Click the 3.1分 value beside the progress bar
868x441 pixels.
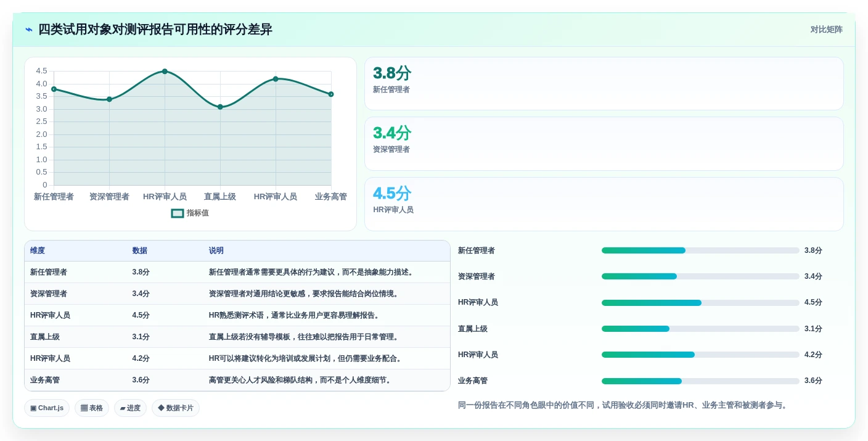pos(813,329)
